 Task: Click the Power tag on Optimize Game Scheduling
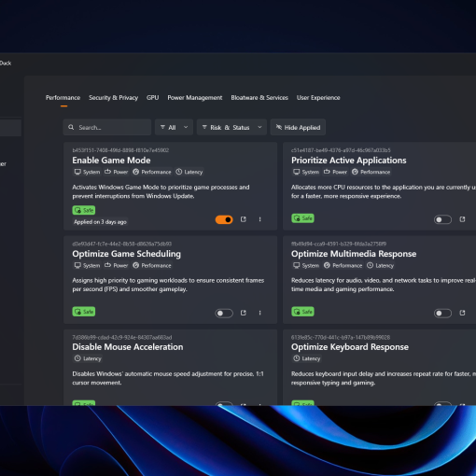[117, 265]
